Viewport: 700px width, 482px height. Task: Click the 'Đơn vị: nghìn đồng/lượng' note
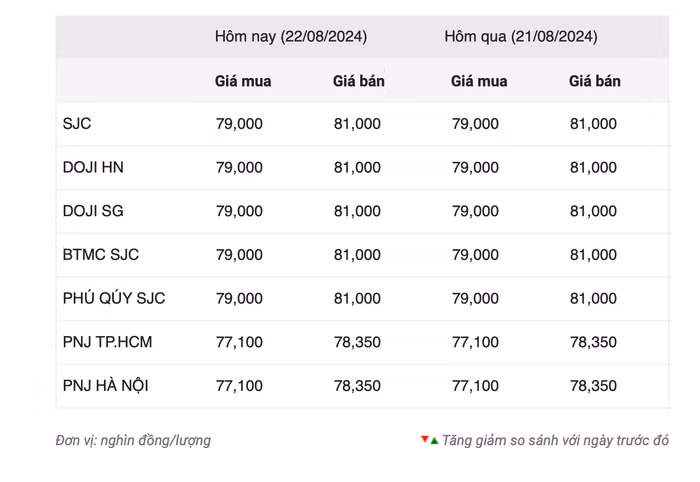tap(133, 440)
